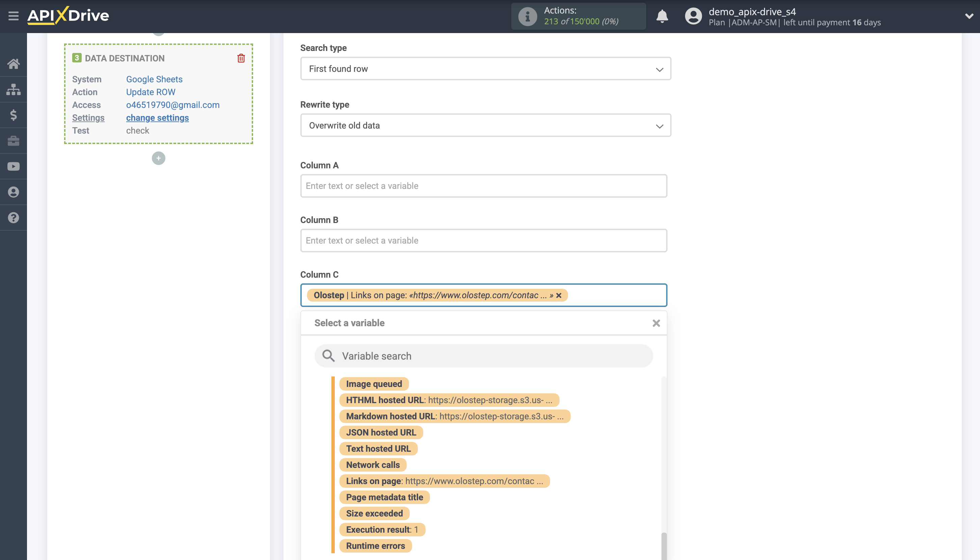Remove the Links on page variable from Column C

click(559, 296)
